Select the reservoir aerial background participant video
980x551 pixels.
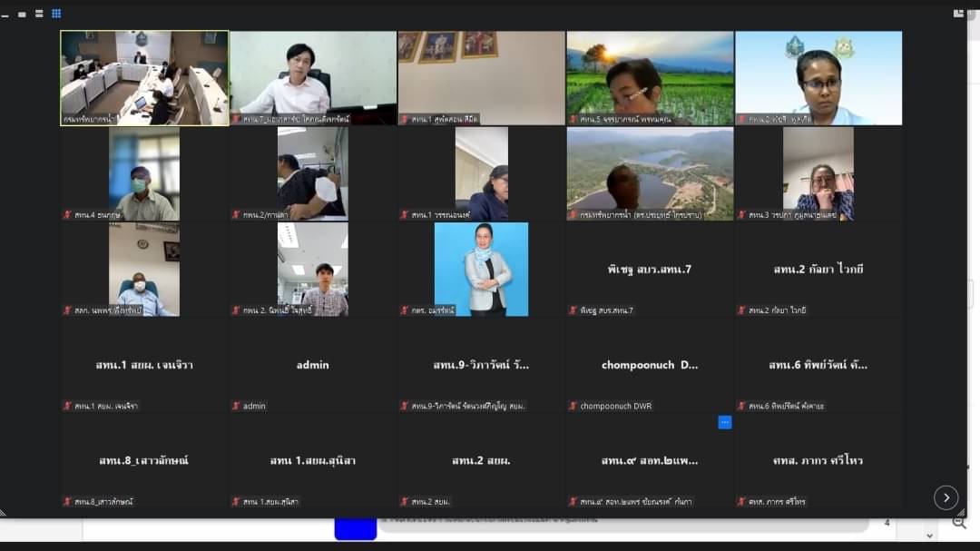650,174
